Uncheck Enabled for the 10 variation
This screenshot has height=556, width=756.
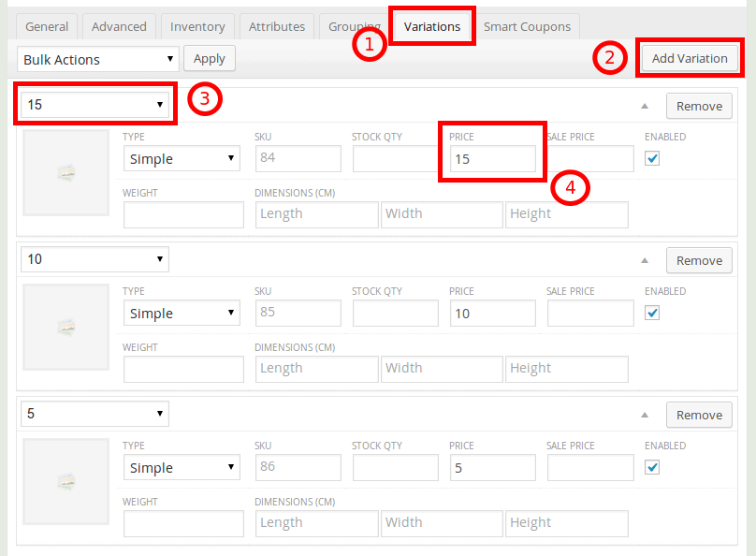(653, 313)
